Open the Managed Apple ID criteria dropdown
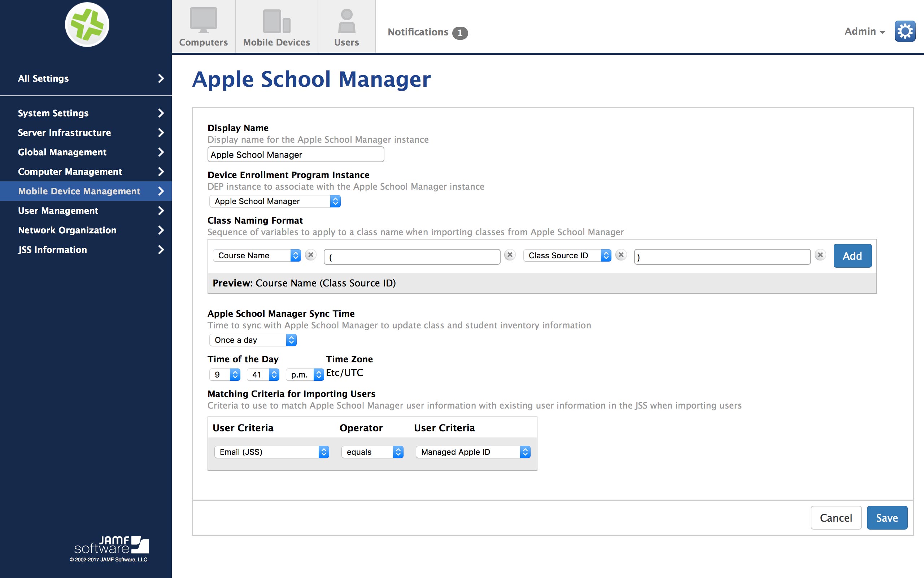The image size is (924, 578). coord(473,452)
